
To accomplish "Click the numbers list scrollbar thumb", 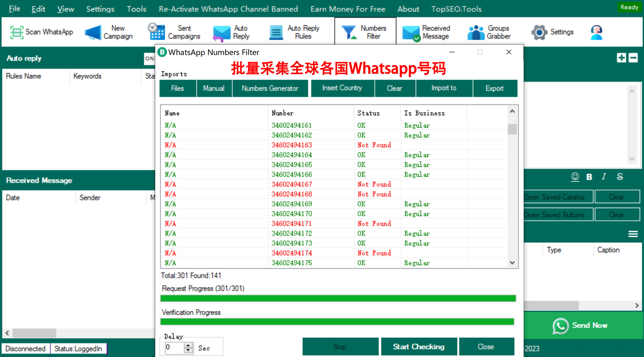I will tap(512, 129).
